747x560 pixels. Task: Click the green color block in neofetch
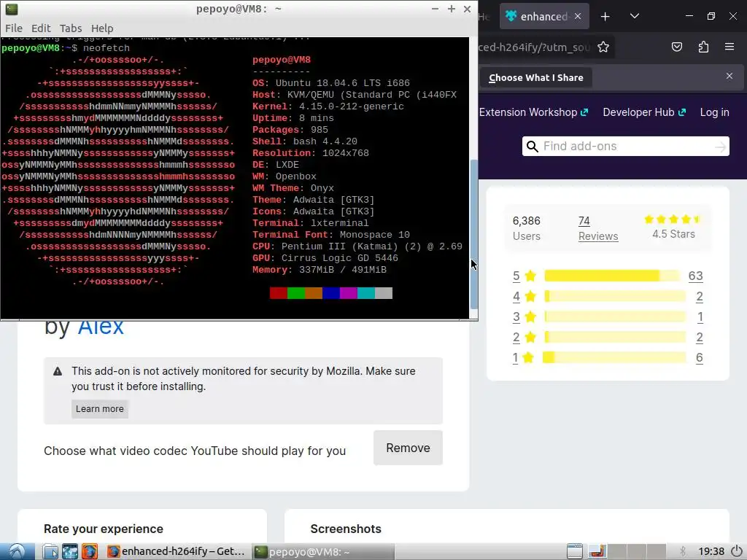click(x=296, y=293)
